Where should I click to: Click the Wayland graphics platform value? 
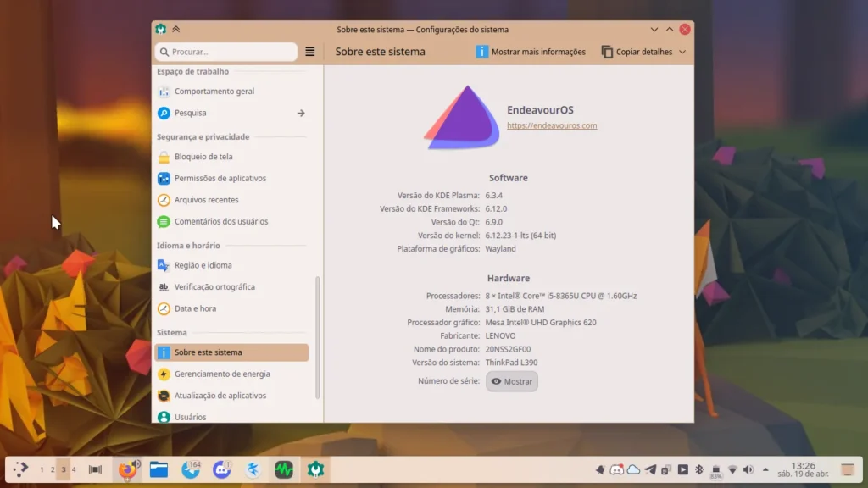(500, 249)
